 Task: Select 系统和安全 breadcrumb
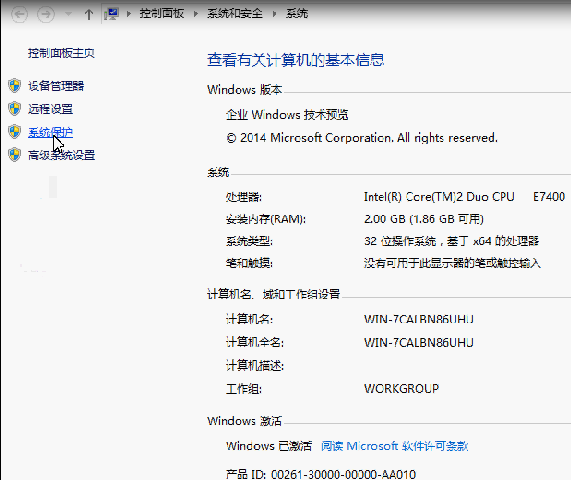[x=235, y=14]
